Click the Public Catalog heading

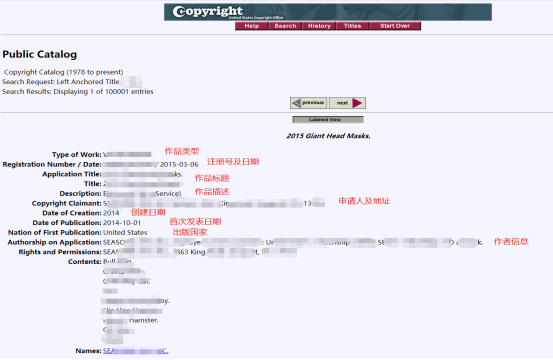pyautogui.click(x=40, y=54)
